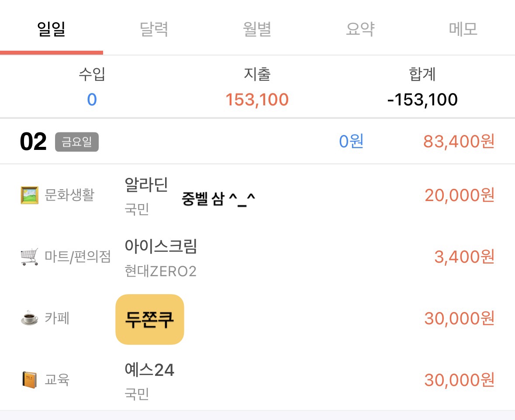Open the 월별 tab
Image resolution: width=515 pixels, height=420 pixels.
pyautogui.click(x=257, y=29)
